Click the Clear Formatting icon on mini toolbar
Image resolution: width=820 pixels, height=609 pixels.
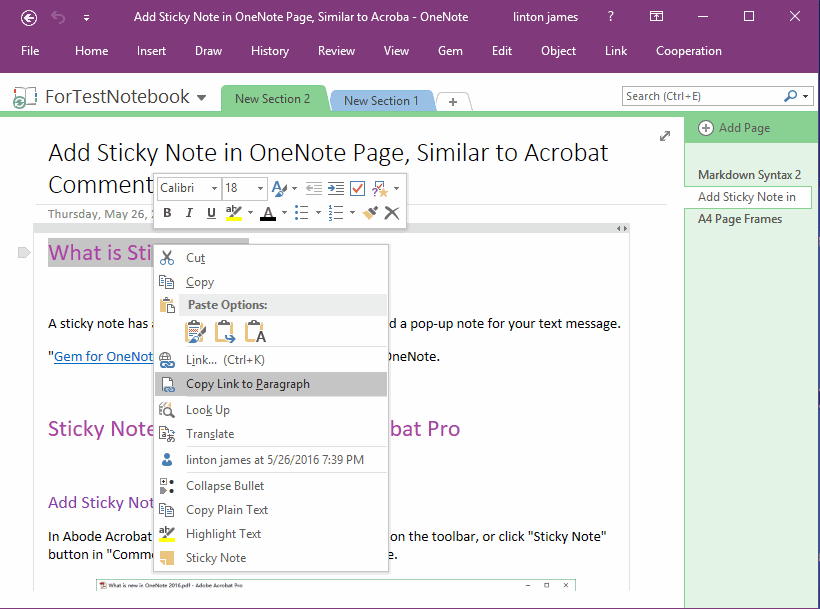(x=390, y=212)
